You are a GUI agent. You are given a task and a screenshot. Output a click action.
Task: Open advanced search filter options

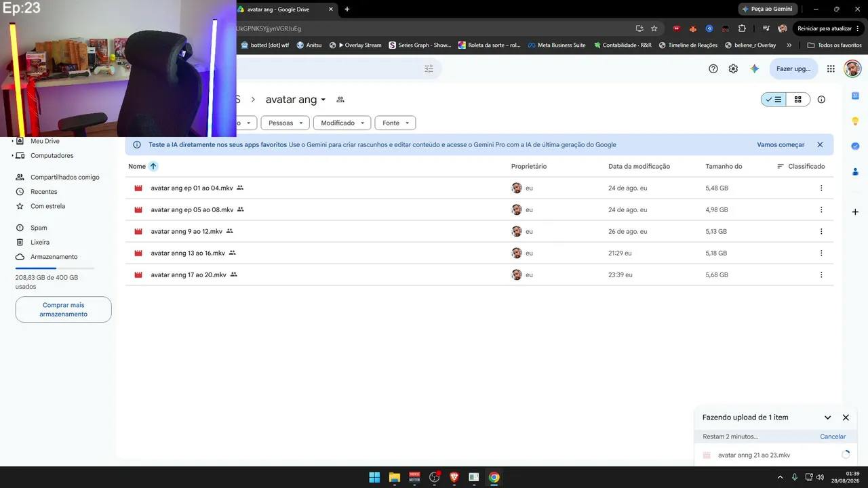pyautogui.click(x=429, y=68)
